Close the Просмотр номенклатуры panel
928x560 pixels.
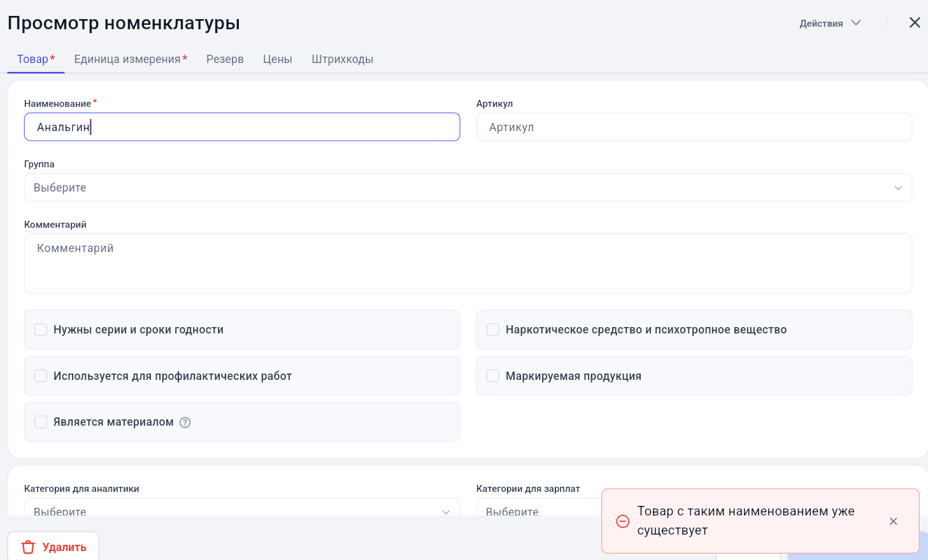[x=915, y=23]
